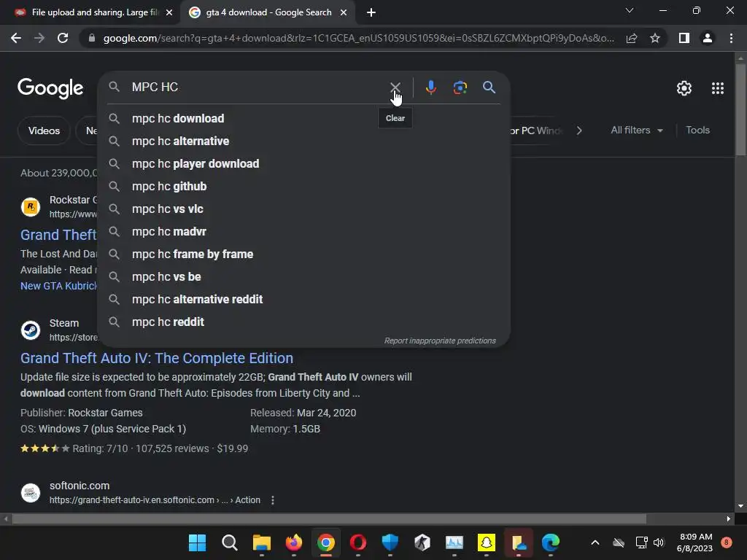Open a new browser tab
Viewport: 747px width, 560px height.
click(x=371, y=12)
